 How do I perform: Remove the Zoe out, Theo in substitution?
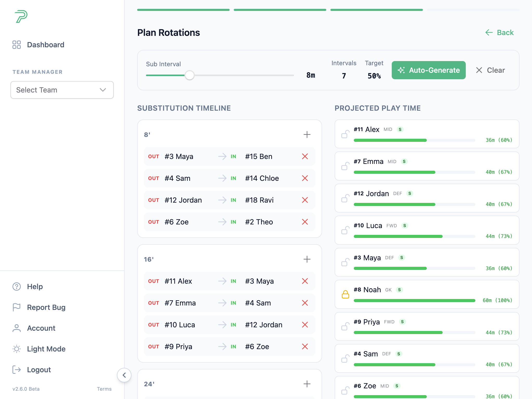(x=305, y=222)
